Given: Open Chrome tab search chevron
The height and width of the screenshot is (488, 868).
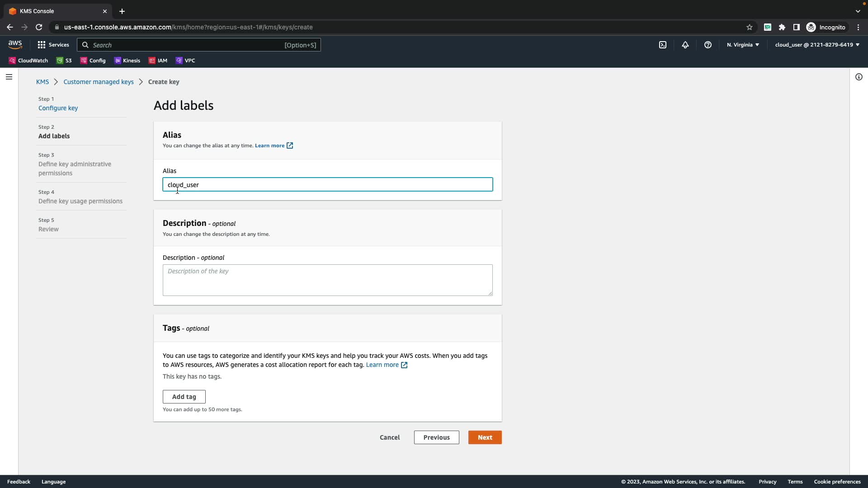Looking at the screenshot, I should [858, 11].
